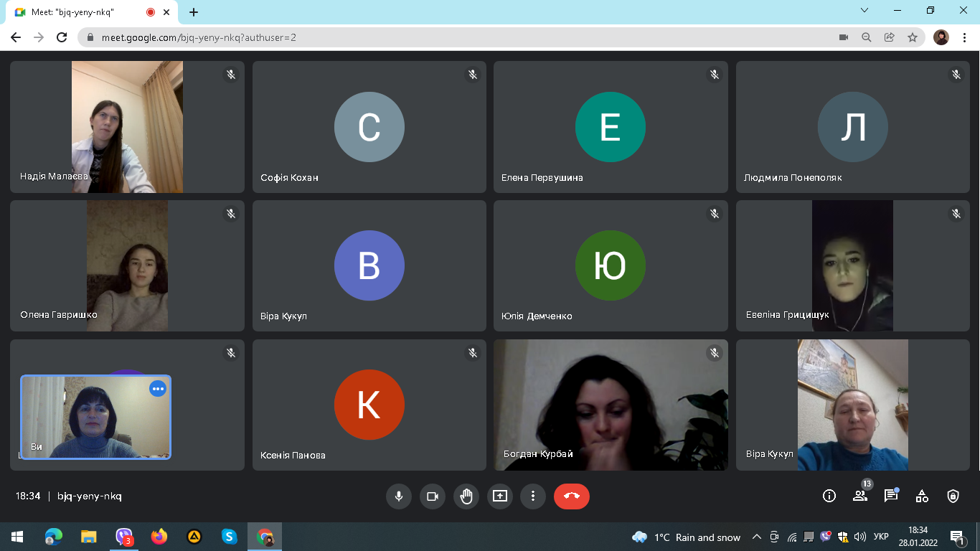Open the meeting details info icon
The height and width of the screenshot is (551, 980).
829,496
